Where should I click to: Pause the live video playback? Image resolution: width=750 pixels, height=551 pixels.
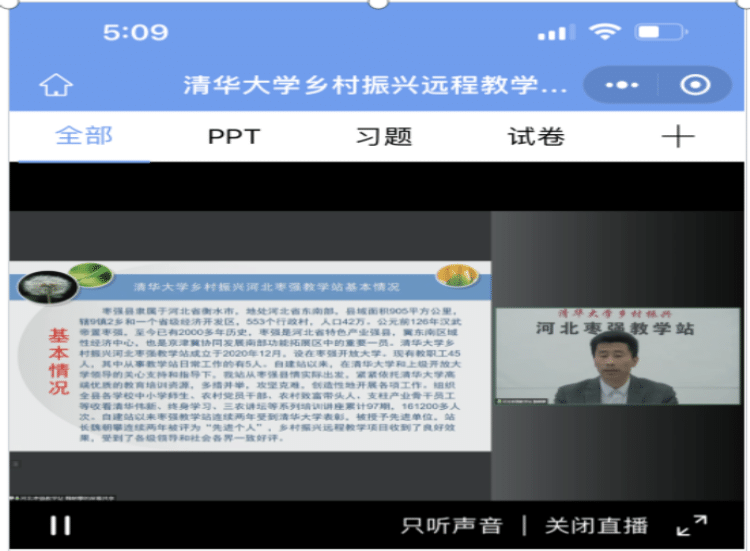pyautogui.click(x=60, y=525)
